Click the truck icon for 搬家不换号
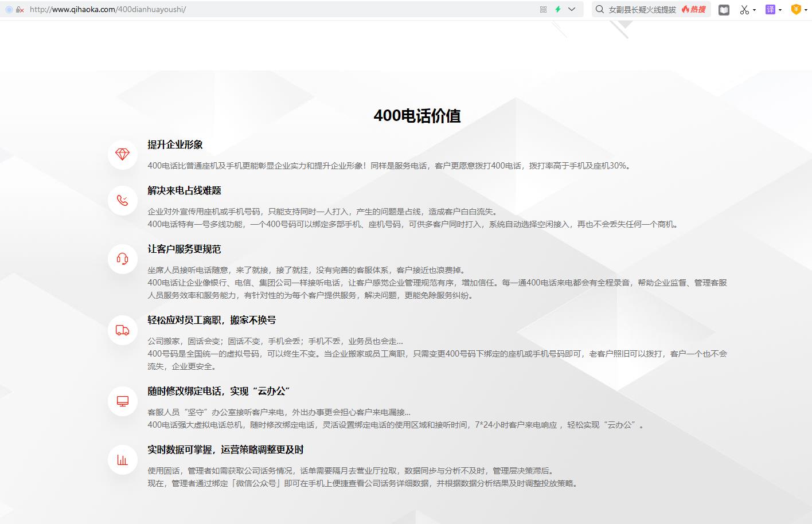 (x=122, y=330)
